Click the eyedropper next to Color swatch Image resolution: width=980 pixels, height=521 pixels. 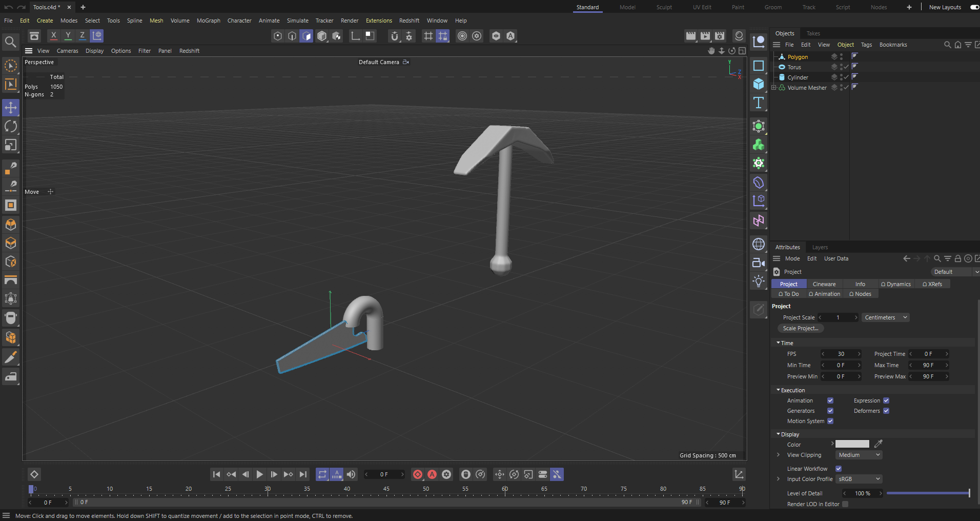[x=878, y=444]
